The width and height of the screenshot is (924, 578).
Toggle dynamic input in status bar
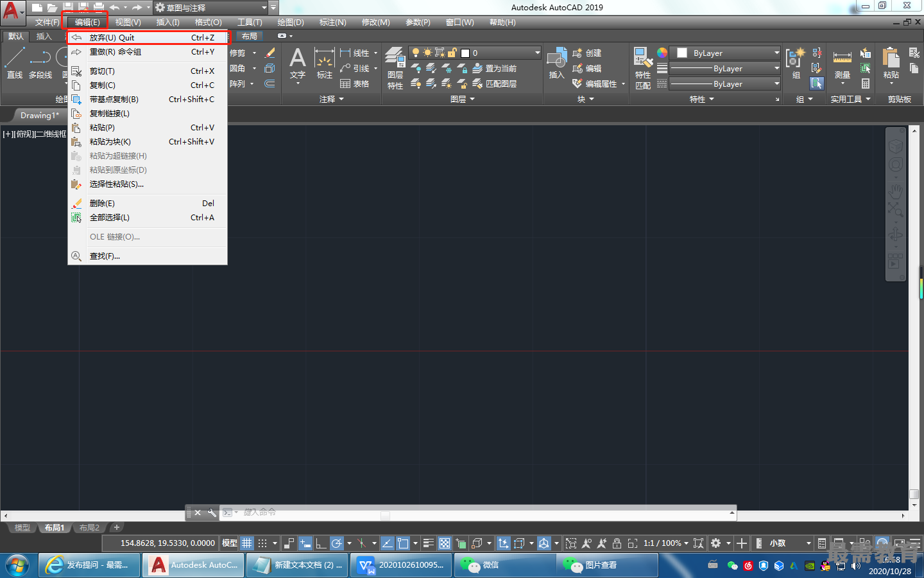tap(305, 543)
